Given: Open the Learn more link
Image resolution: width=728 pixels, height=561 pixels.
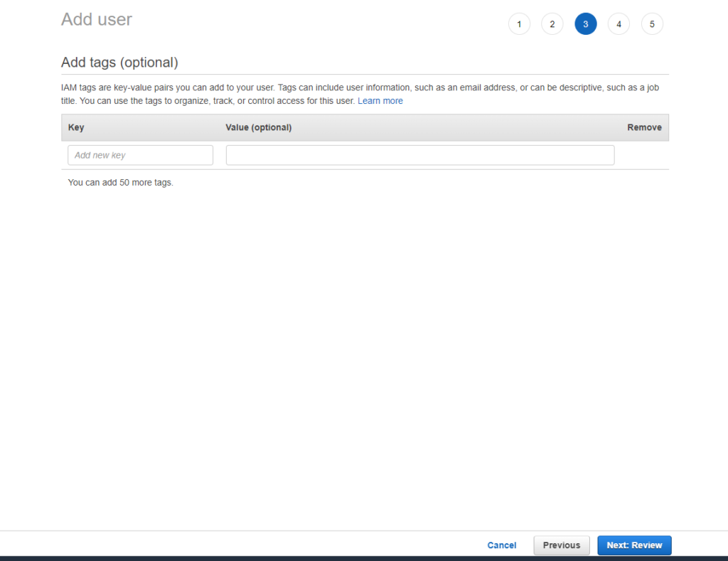Looking at the screenshot, I should [x=380, y=101].
